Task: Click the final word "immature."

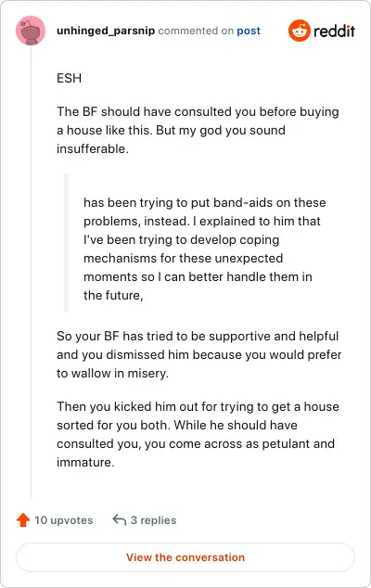Action: click(85, 462)
